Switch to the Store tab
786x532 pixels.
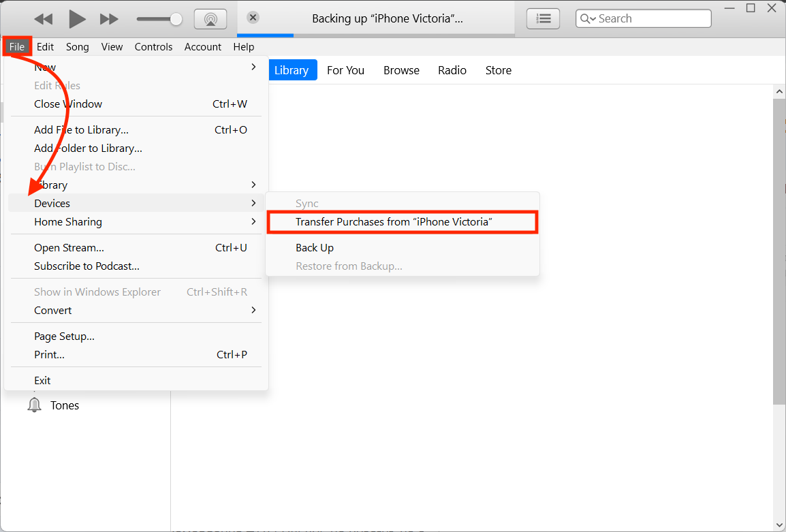[x=499, y=70]
